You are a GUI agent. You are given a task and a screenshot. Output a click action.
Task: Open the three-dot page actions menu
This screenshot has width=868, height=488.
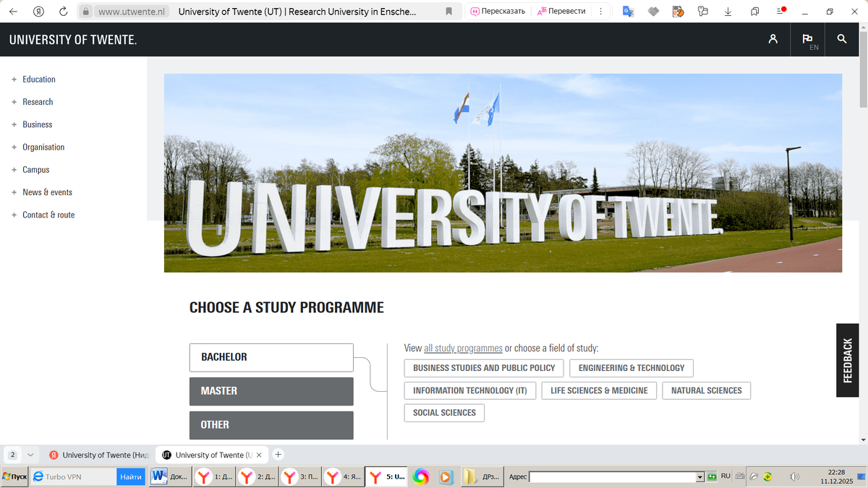[600, 12]
